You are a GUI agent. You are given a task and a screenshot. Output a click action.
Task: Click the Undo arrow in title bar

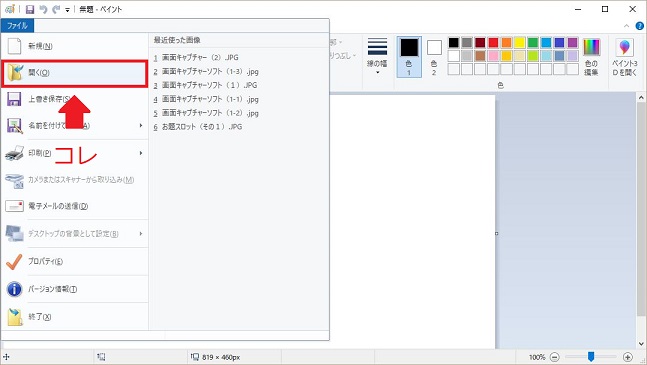pos(43,9)
